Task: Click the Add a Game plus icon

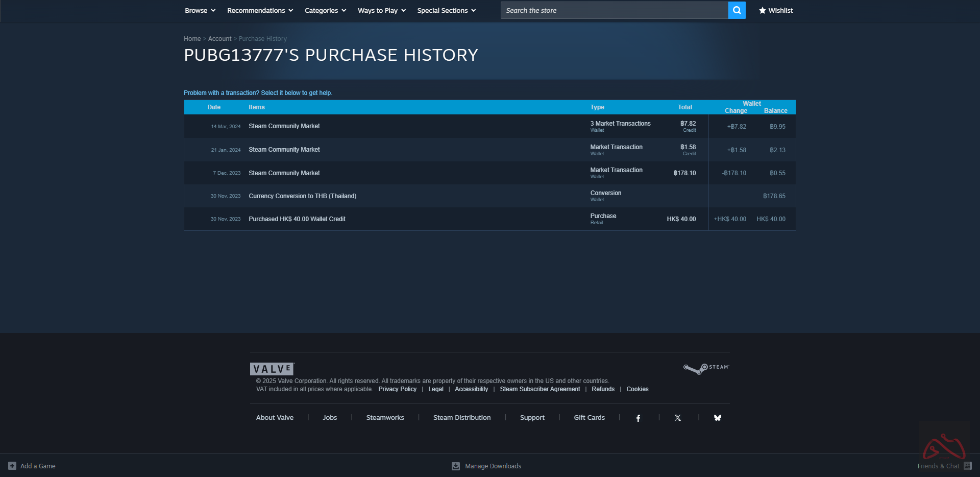Action: [12, 466]
